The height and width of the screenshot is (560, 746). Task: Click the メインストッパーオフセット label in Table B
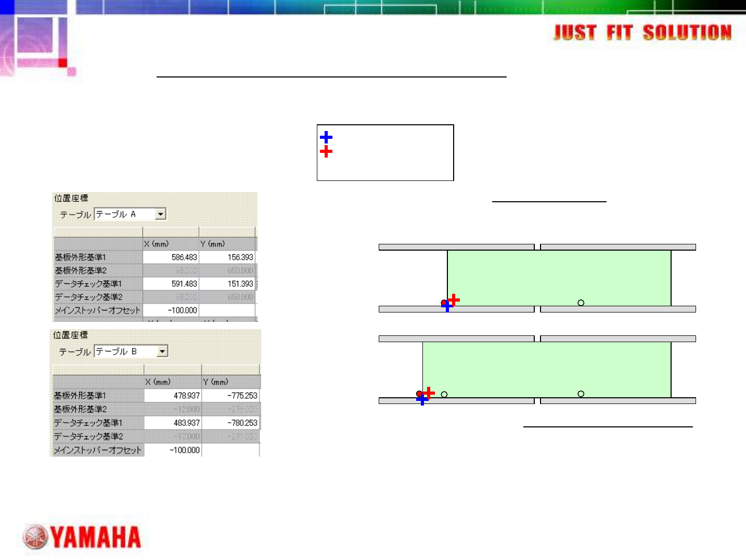click(98, 450)
